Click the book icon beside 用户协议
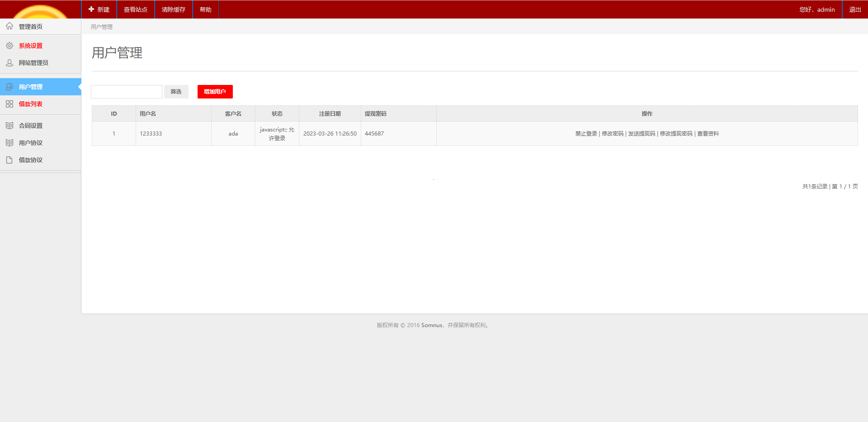This screenshot has width=868, height=422. (x=9, y=143)
